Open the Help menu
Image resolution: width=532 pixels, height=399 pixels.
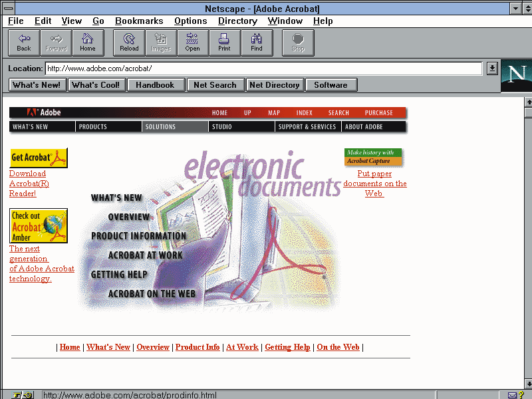pos(323,21)
